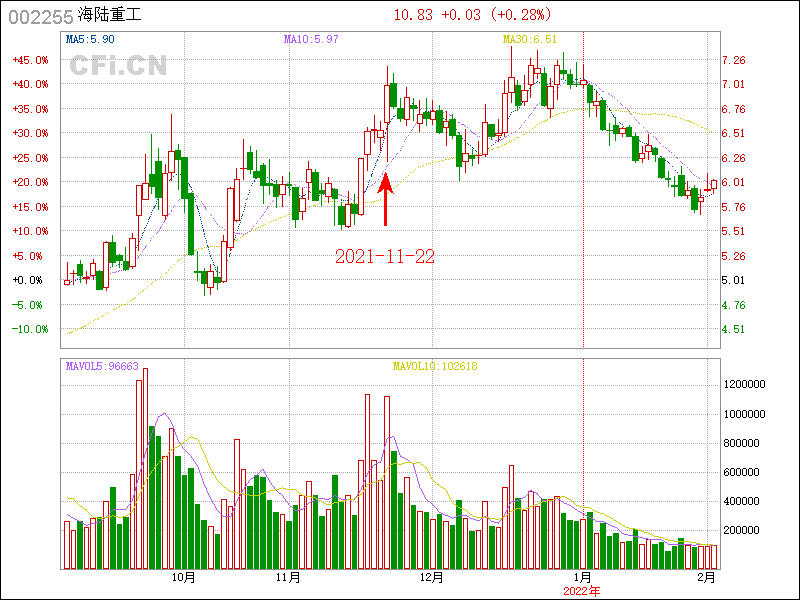Click the CFi.CN watermark logo
The height and width of the screenshot is (600, 800).
click(x=118, y=66)
